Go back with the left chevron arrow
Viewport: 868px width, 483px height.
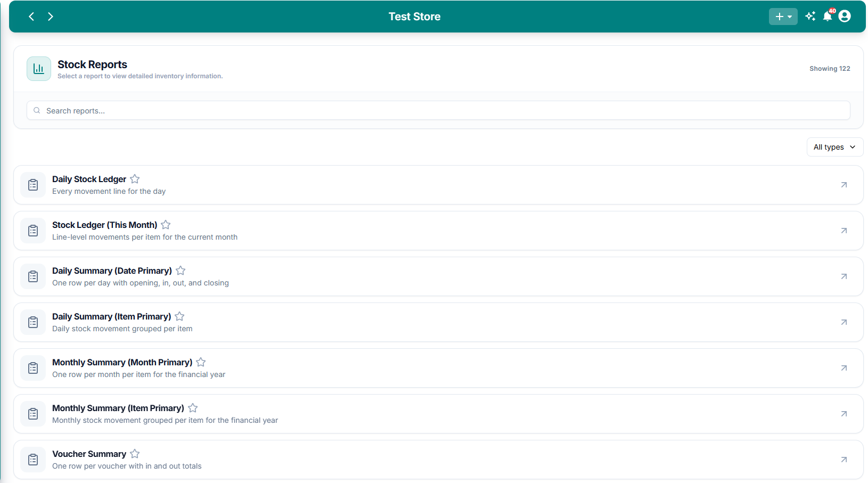[31, 17]
